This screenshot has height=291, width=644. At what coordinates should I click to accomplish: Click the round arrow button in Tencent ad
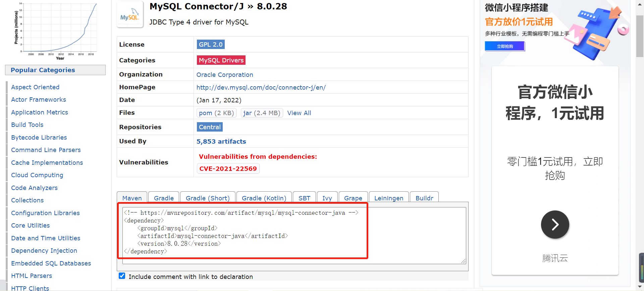click(x=555, y=225)
